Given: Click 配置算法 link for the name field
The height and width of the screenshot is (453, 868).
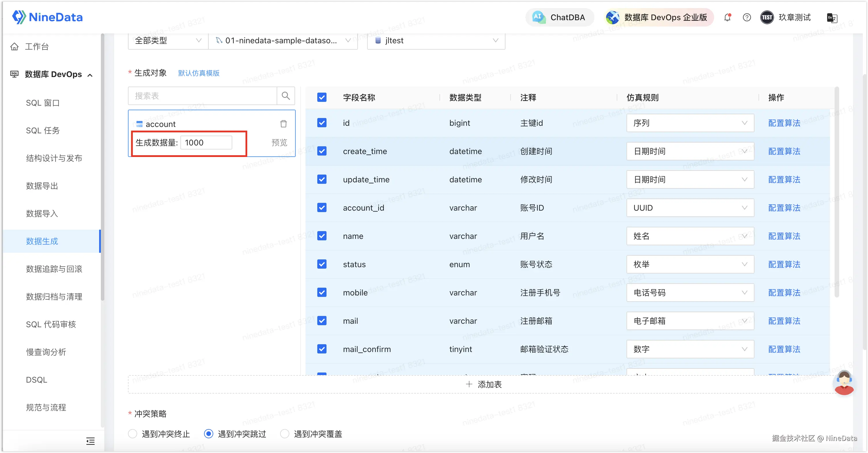Looking at the screenshot, I should (x=784, y=236).
